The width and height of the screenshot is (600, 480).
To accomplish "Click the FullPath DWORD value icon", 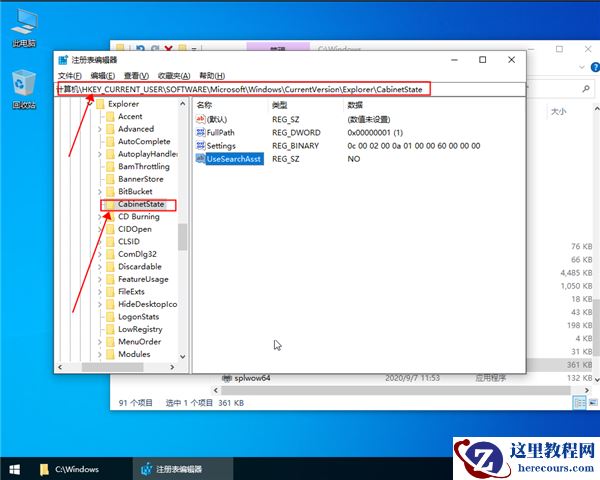I will coord(201,132).
